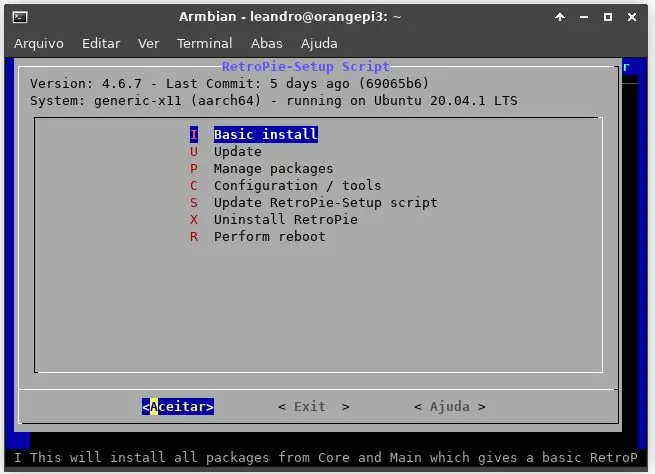Open the Editar menu
Viewport: 655px width, 474px height.
click(101, 43)
